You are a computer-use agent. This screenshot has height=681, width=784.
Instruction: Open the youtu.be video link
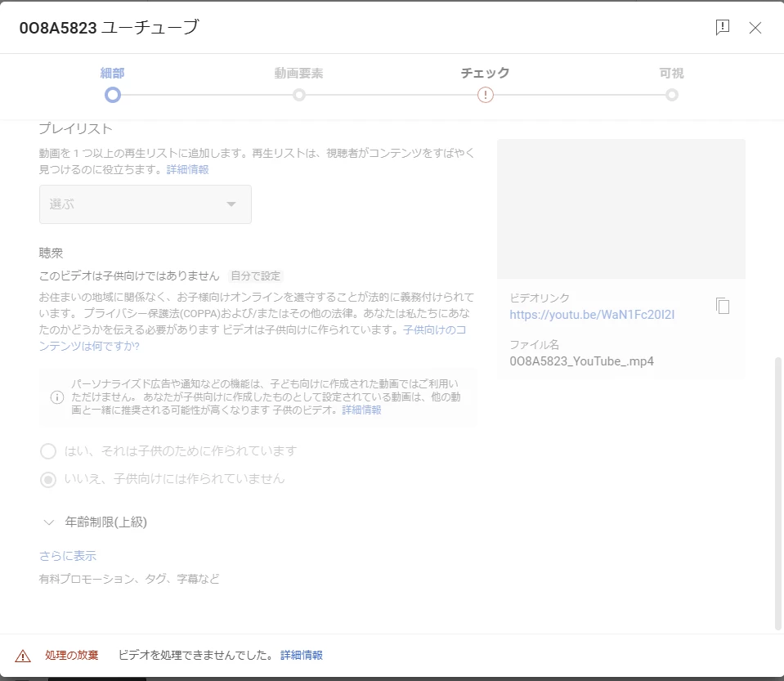592,315
